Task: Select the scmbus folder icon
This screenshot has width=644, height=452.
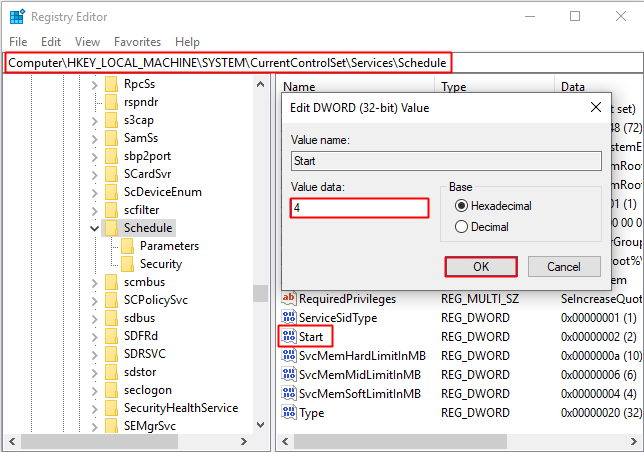Action: tap(111, 282)
